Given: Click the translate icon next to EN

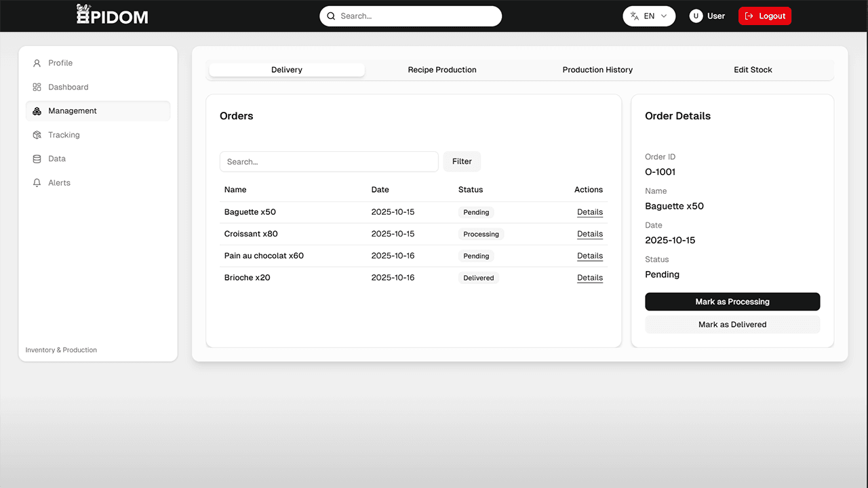Looking at the screenshot, I should click(x=634, y=15).
